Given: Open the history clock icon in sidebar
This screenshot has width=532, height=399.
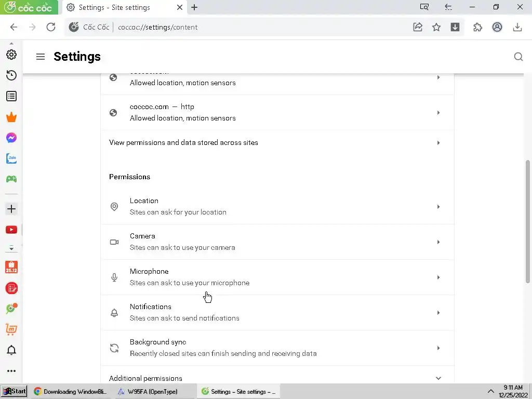Looking at the screenshot, I should 11,75.
